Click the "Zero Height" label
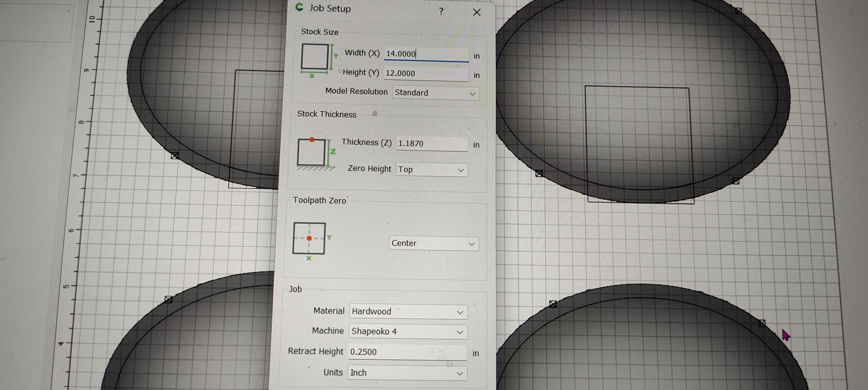868x390 pixels. point(369,169)
